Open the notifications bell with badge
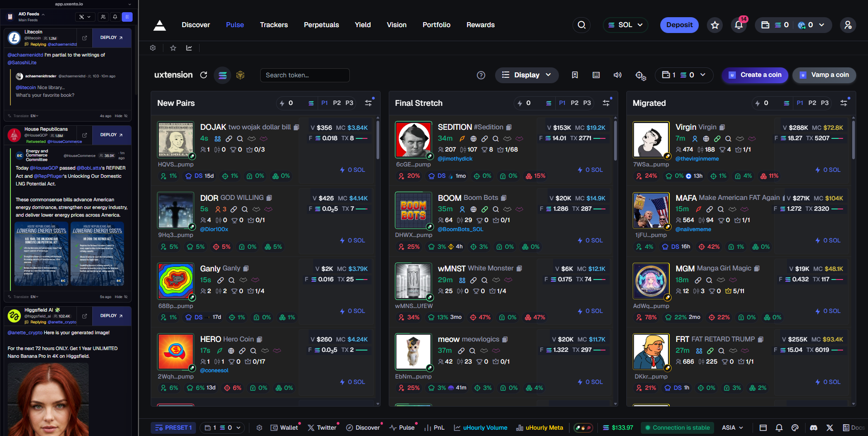The image size is (868, 436). point(739,25)
